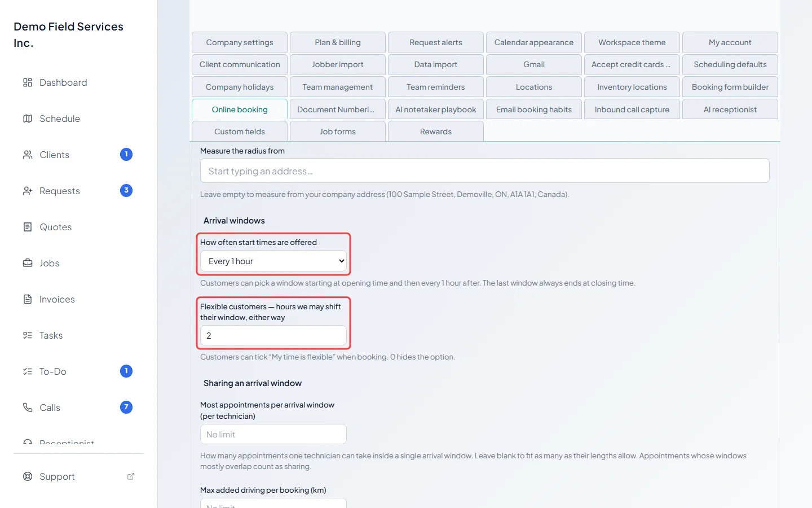Open the Company settings tab
Viewport: 812px width, 508px height.
[x=240, y=42]
